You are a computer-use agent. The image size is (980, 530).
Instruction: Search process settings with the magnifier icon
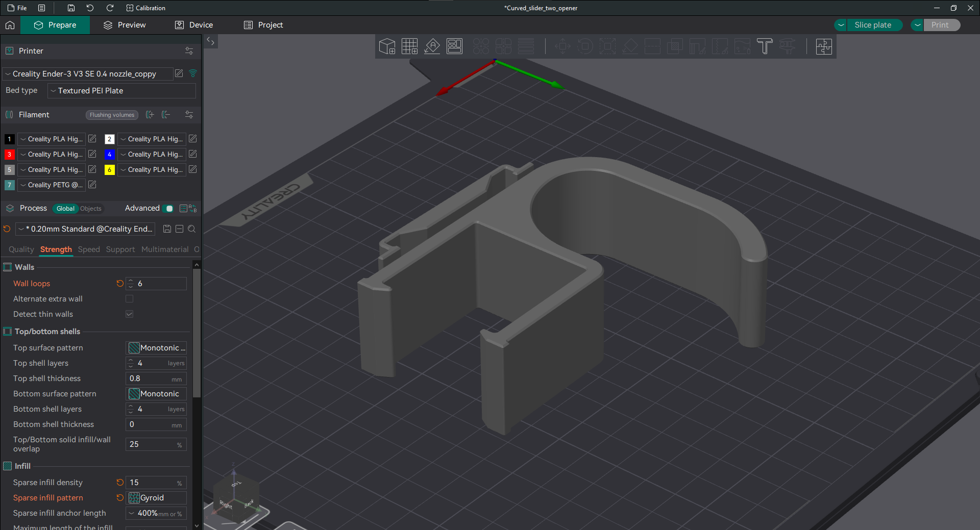(x=192, y=229)
